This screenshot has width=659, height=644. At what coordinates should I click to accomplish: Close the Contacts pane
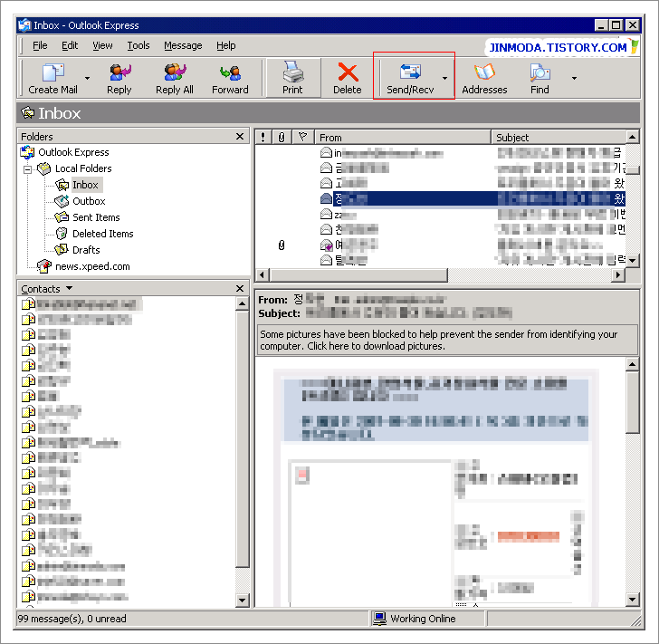click(x=240, y=289)
